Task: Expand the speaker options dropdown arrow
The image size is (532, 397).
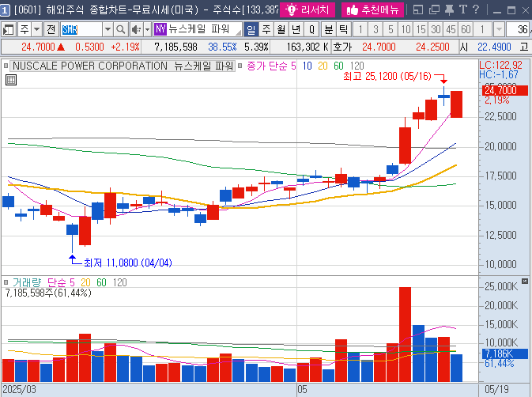Action: tap(147, 30)
